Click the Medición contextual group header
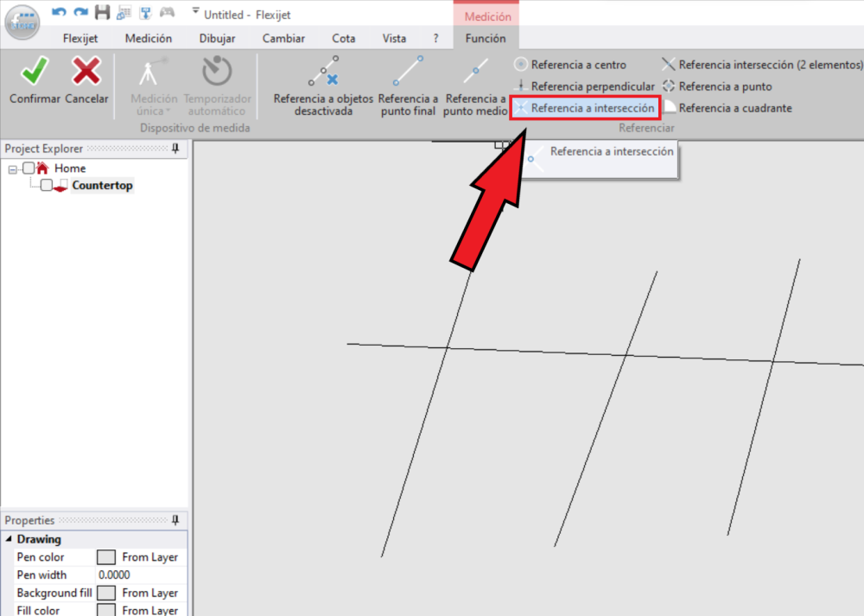This screenshot has height=616, width=864. [487, 16]
